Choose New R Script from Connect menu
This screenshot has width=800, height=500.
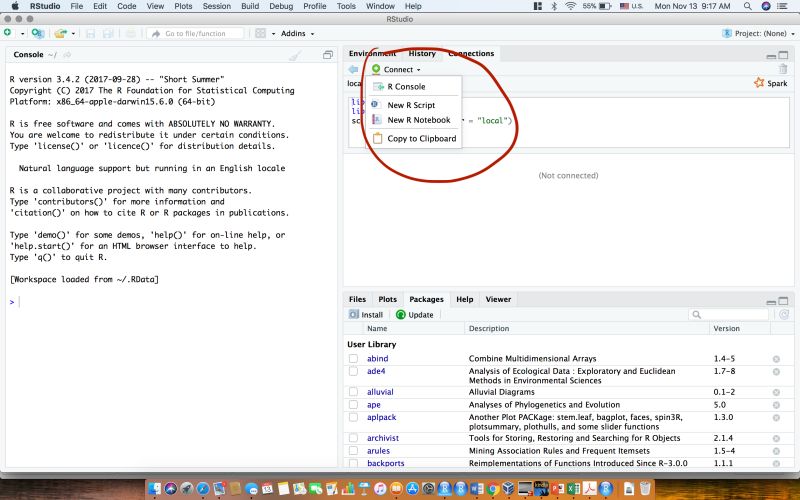[x=414, y=105]
